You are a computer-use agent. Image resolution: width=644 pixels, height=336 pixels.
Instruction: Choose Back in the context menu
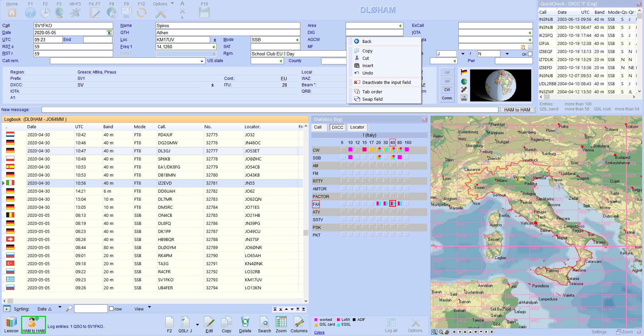[384, 41]
